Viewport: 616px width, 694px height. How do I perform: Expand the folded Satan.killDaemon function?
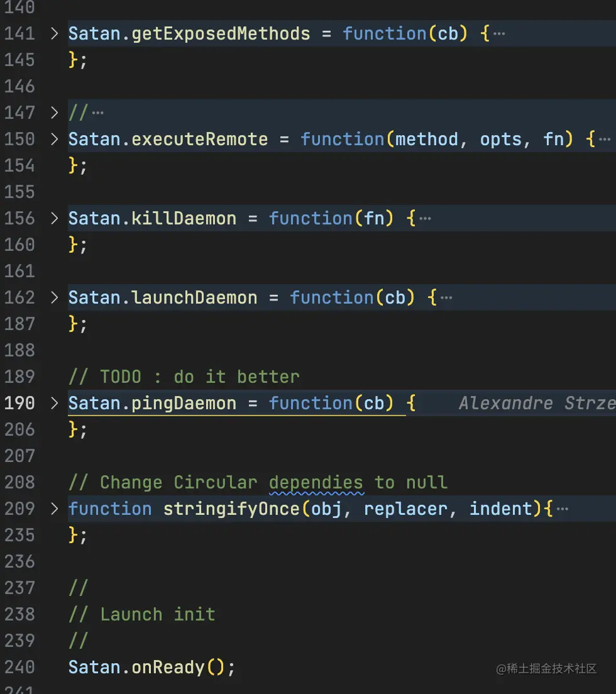point(54,218)
